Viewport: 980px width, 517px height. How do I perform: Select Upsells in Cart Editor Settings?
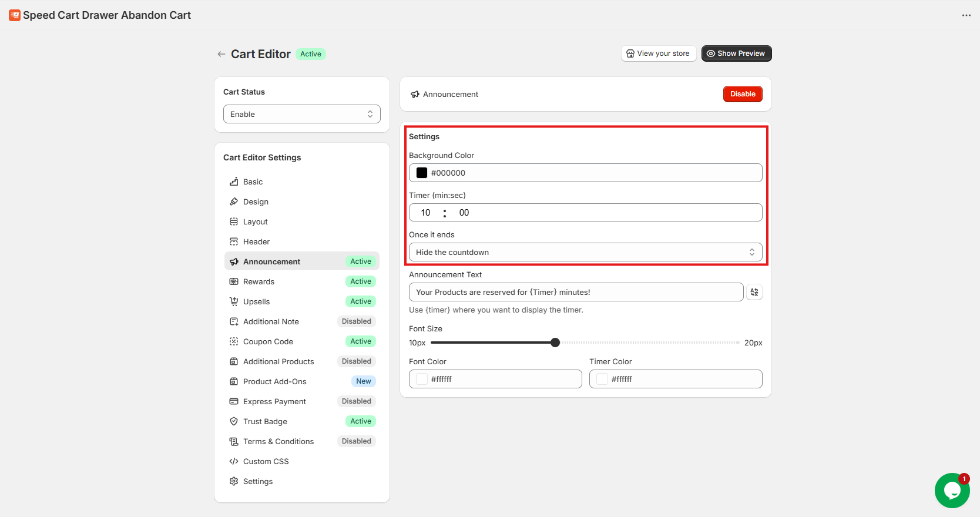257,301
